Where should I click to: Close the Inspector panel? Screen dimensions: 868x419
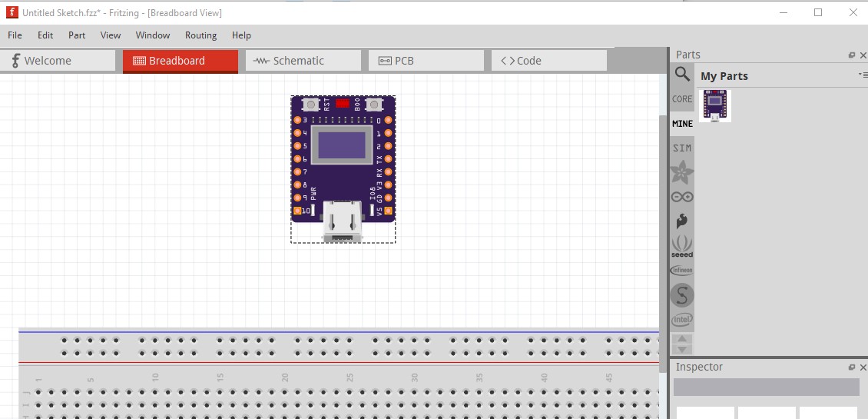pyautogui.click(x=862, y=367)
